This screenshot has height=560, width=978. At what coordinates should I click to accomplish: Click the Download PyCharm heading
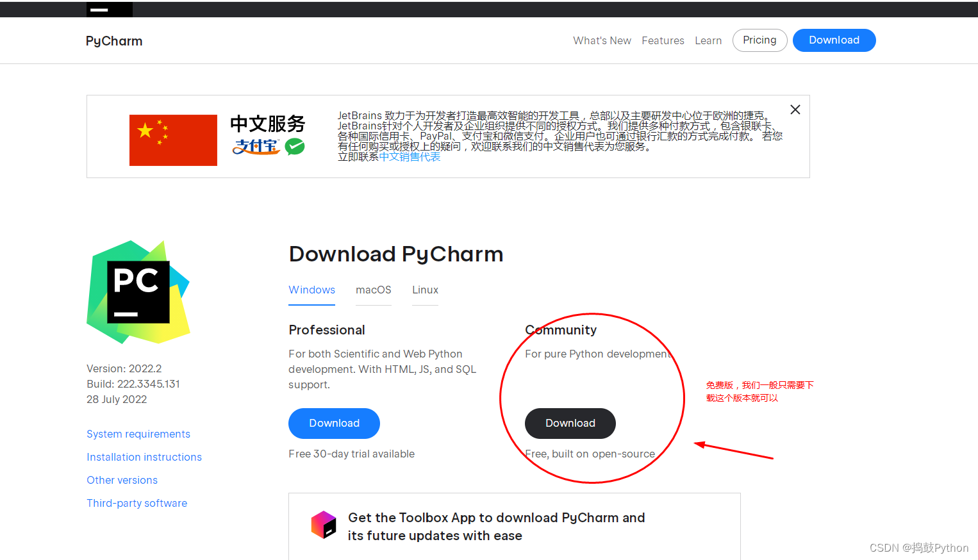(396, 254)
